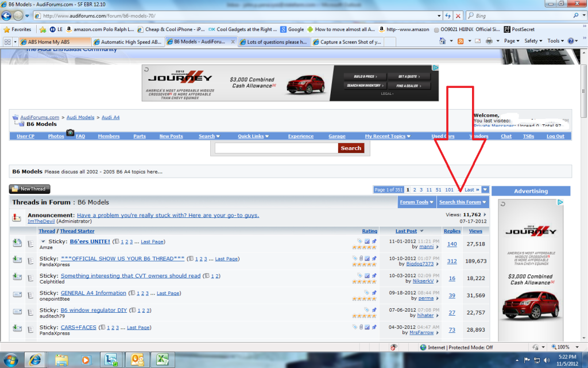The height and width of the screenshot is (368, 588).
Task: Click the browser Back arrow button
Action: point(6,16)
